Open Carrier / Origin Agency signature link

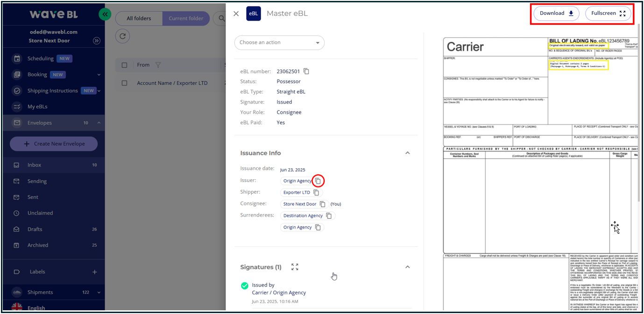(x=279, y=293)
